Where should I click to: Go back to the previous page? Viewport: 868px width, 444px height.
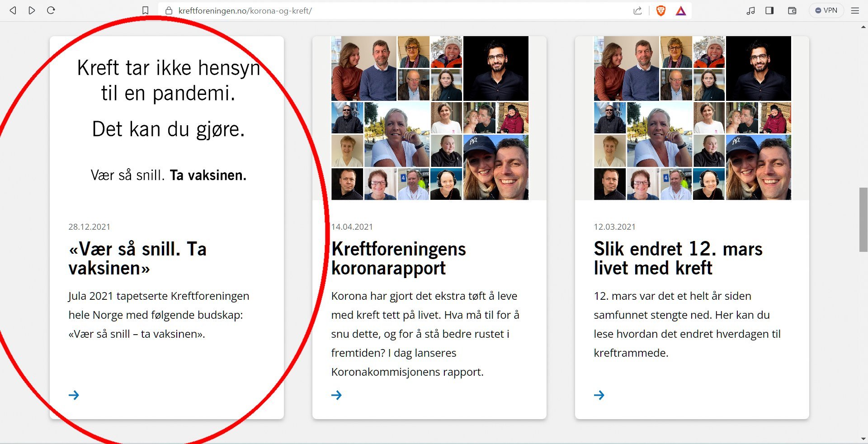(13, 10)
